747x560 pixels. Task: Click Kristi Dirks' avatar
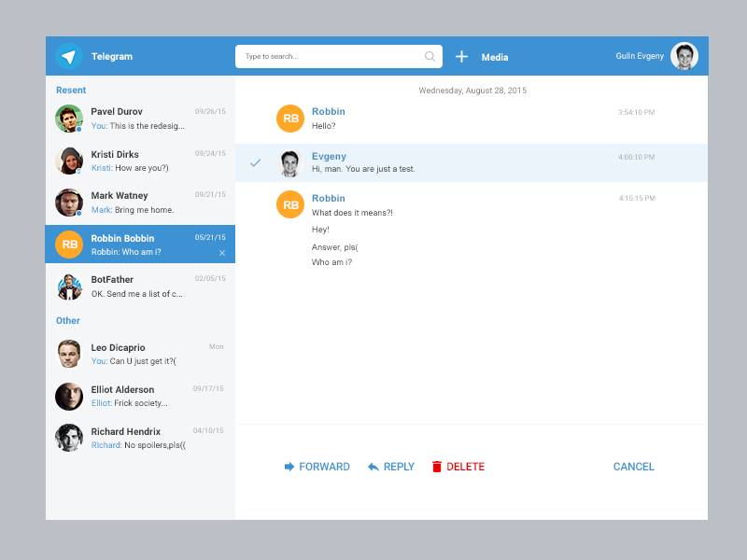coord(69,161)
